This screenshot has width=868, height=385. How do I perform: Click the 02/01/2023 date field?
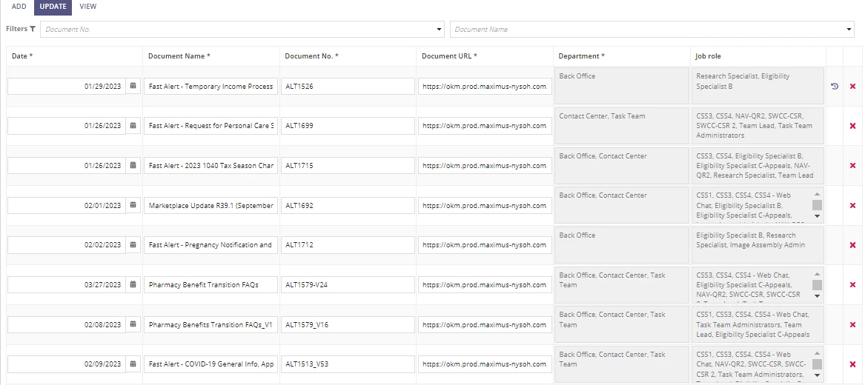(67, 205)
